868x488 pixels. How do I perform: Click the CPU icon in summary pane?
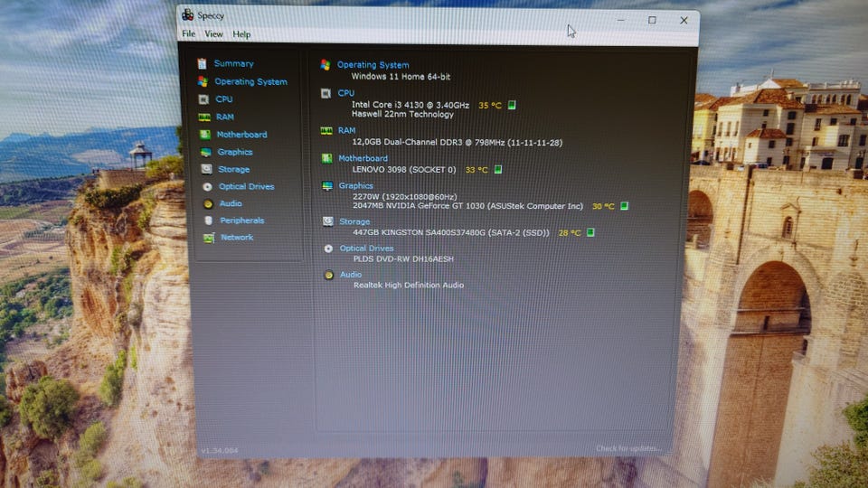tap(325, 93)
